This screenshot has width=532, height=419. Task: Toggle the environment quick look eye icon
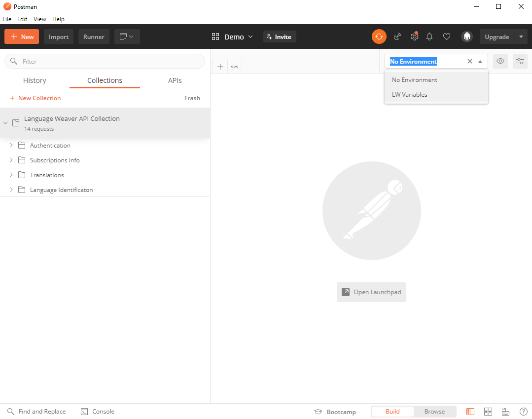500,62
